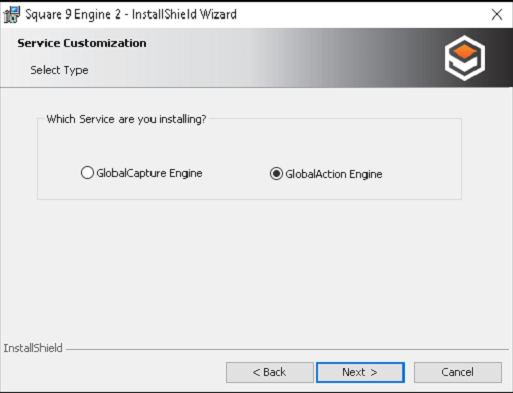
Task: Close the InstallShield Wizard window
Action: (497, 14)
